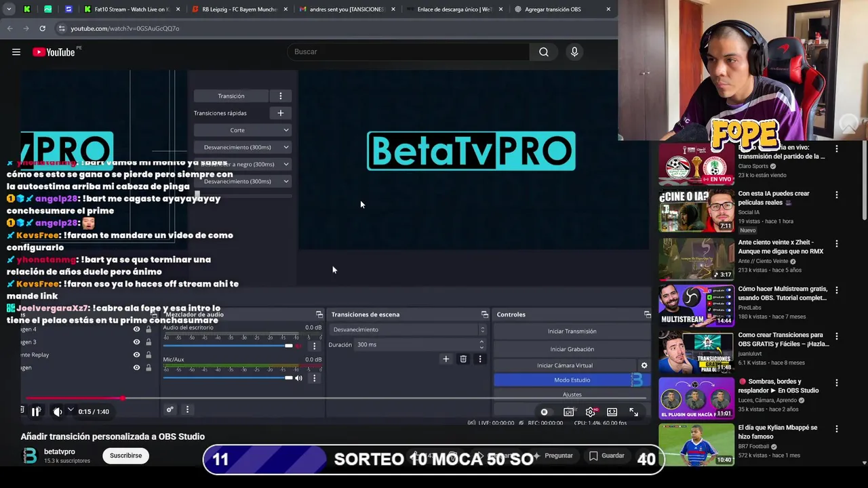Hide the Replay source with its eye icon

136,355
